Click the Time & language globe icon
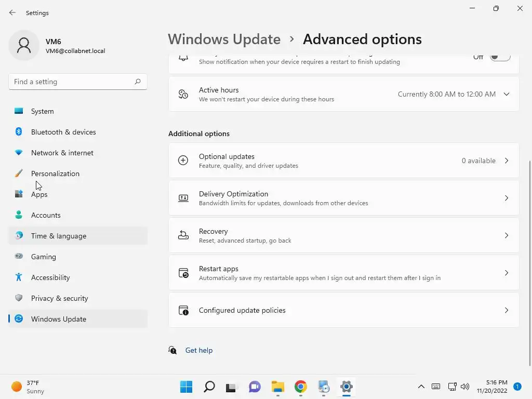This screenshot has height=399, width=532. (19, 235)
